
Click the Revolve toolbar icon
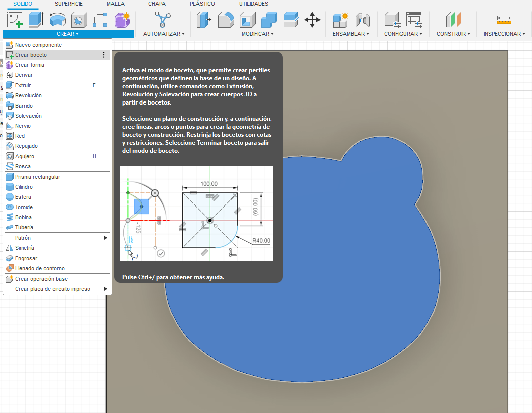tap(57, 19)
